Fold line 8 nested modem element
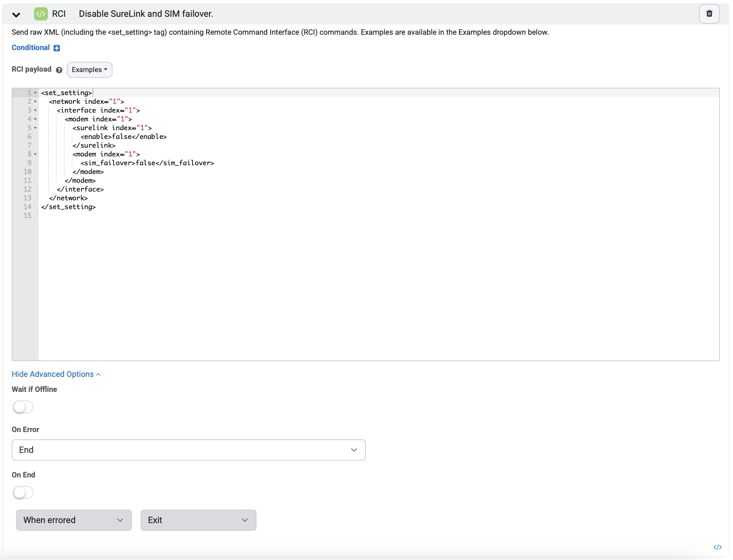733x560 pixels. click(x=35, y=154)
